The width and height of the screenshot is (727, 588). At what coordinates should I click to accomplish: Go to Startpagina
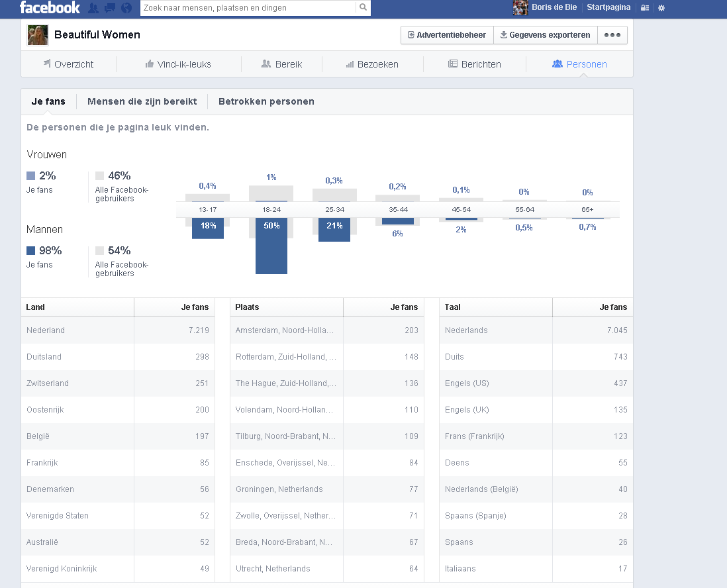(608, 7)
